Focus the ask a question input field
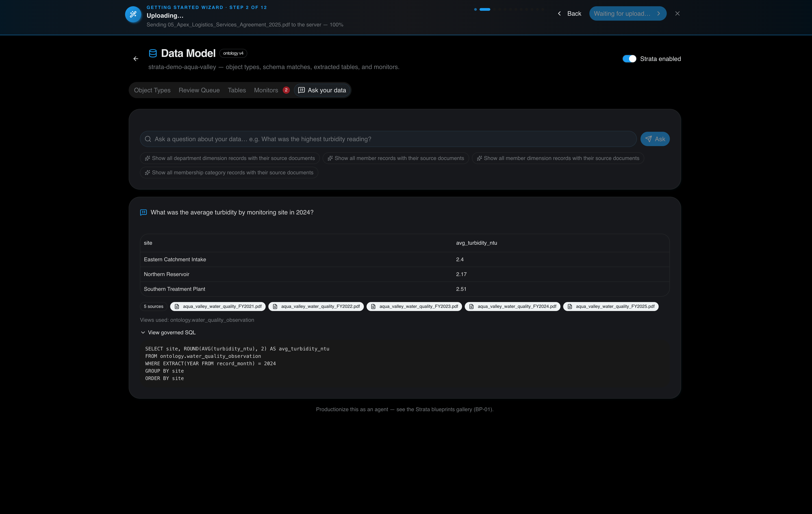This screenshot has width=812, height=514. tap(388, 139)
